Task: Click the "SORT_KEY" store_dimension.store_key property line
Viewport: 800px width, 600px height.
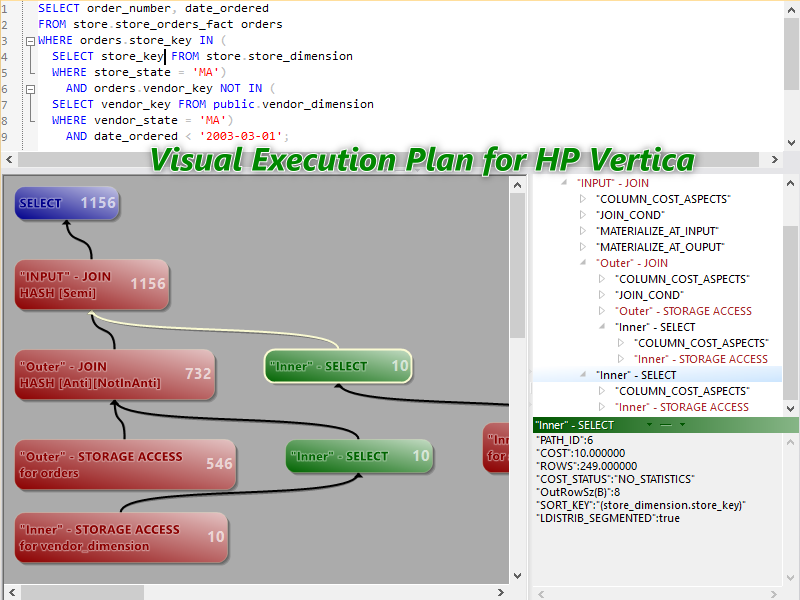Action: pos(641,505)
